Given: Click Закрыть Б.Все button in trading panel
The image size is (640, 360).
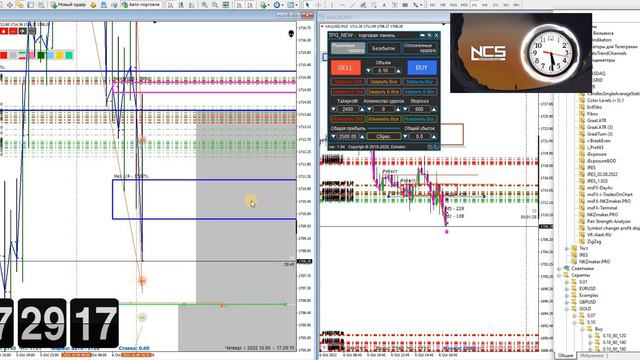Looking at the screenshot, I should (383, 92).
